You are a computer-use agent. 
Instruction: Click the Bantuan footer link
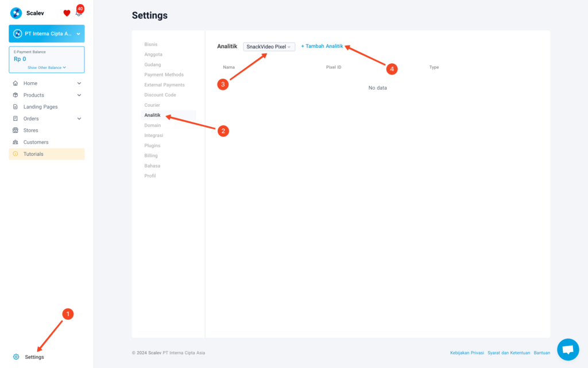coord(542,353)
